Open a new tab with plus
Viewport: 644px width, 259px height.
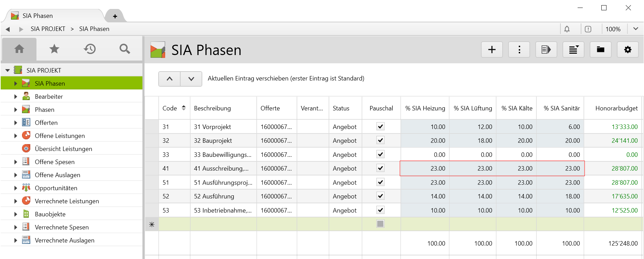tap(115, 16)
